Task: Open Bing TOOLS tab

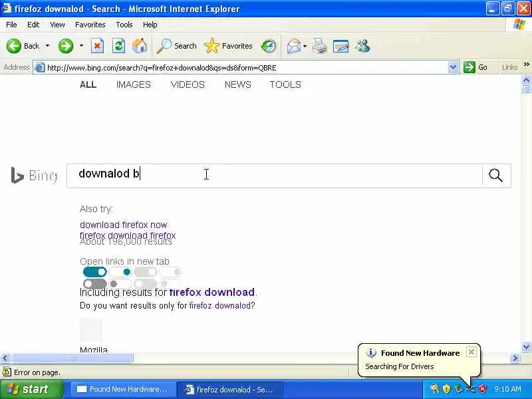Action: tap(285, 84)
